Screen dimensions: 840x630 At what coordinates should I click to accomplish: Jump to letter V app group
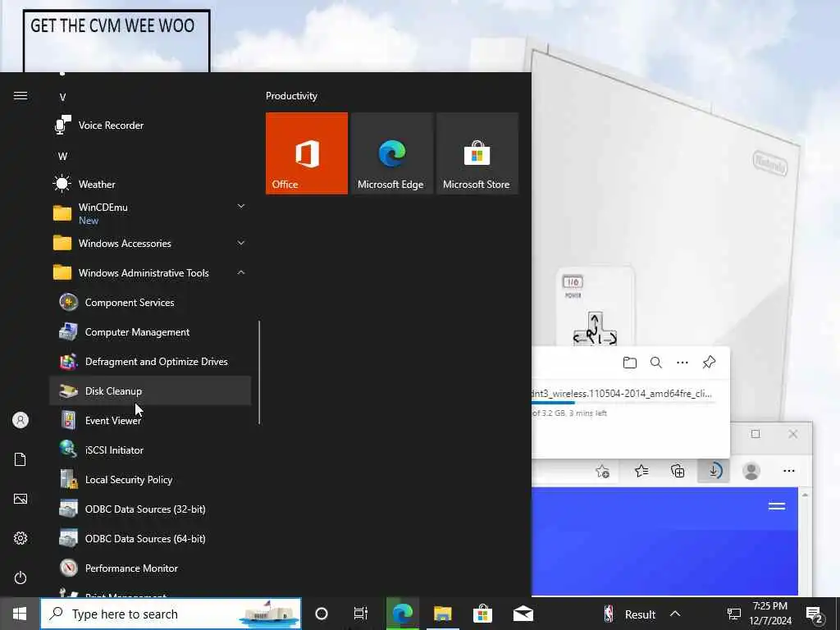point(62,98)
